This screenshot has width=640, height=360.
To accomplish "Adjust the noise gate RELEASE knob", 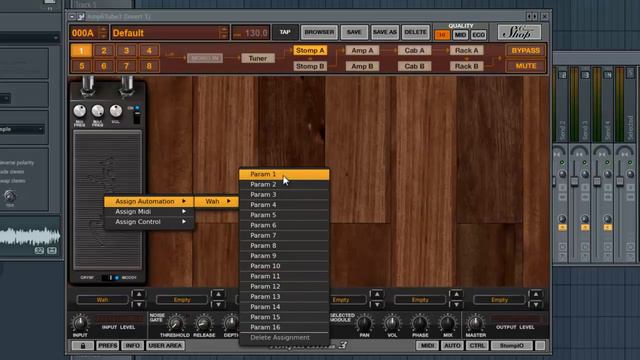I will (204, 323).
